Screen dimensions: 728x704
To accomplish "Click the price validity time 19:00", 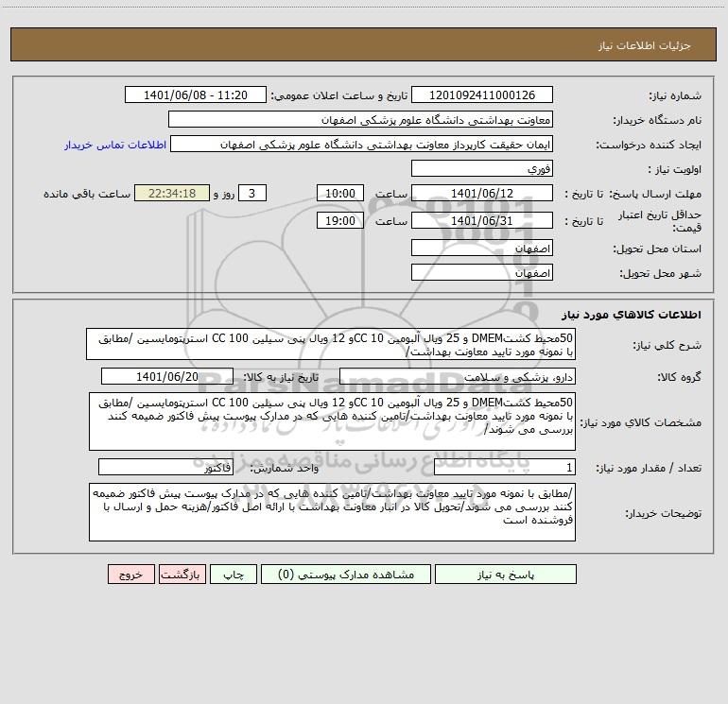I will click(x=339, y=221).
